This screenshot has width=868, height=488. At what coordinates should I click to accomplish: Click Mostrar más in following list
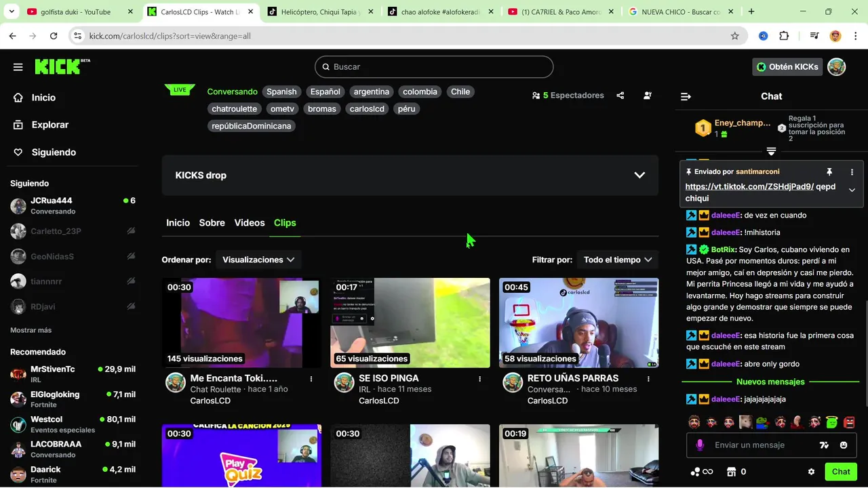click(31, 330)
